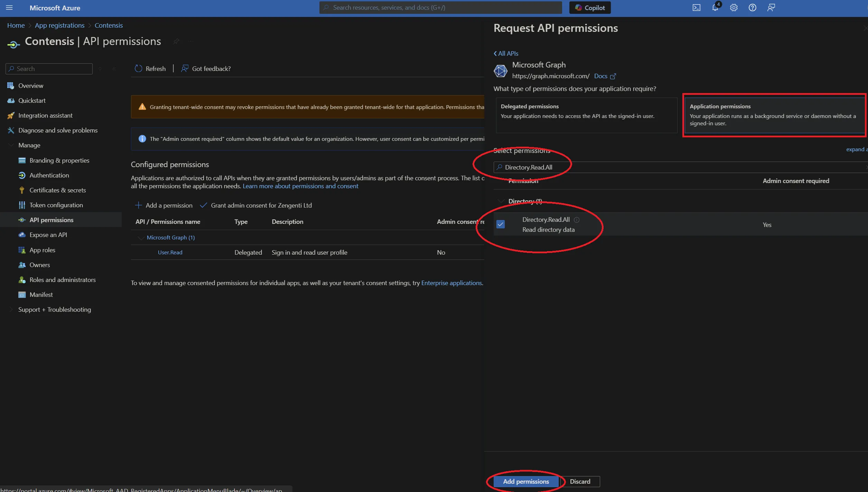868x492 pixels.
Task: Open the Help question mark icon
Action: point(752,8)
